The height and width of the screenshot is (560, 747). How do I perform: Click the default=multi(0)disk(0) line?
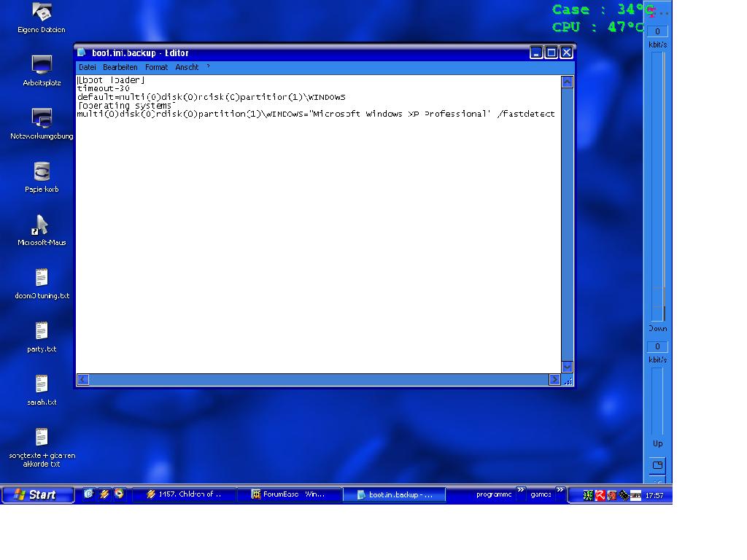click(212, 97)
